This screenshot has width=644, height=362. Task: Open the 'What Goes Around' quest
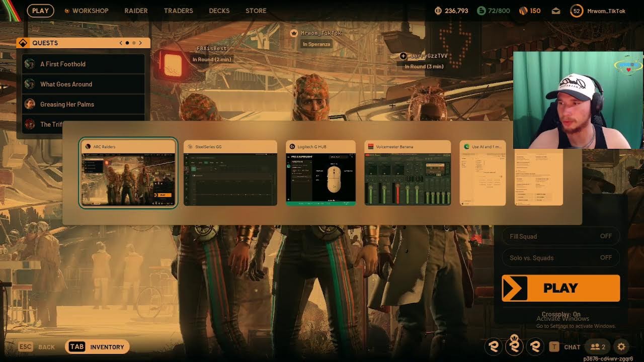point(84,84)
